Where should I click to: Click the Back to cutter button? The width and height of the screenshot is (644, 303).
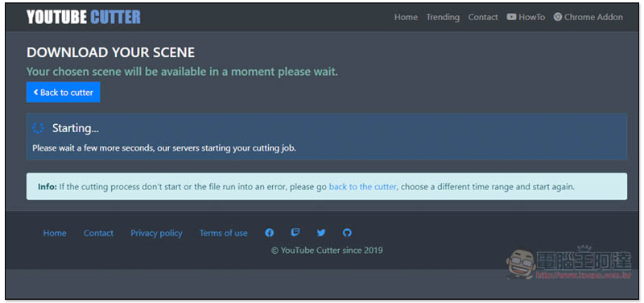coord(64,92)
